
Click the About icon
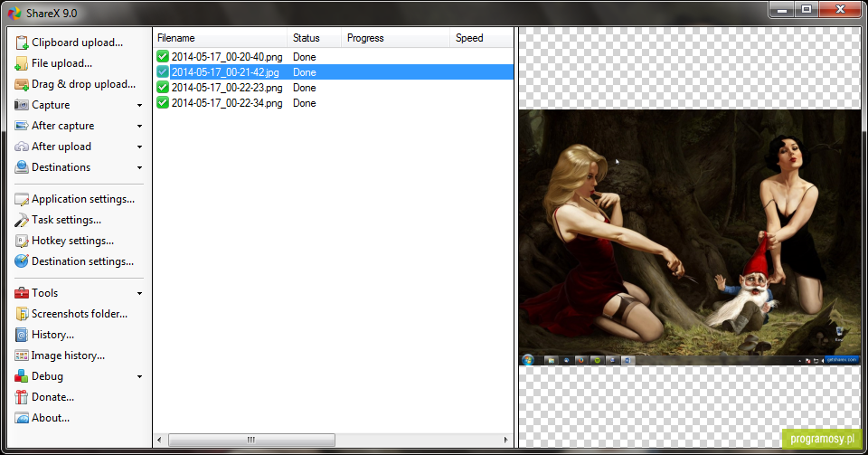tap(22, 418)
